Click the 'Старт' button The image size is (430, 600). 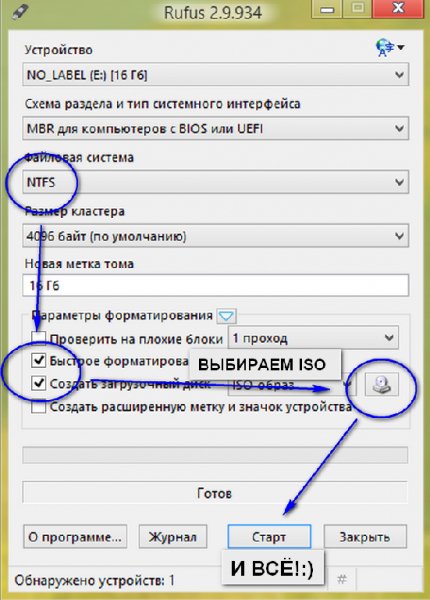point(269,537)
